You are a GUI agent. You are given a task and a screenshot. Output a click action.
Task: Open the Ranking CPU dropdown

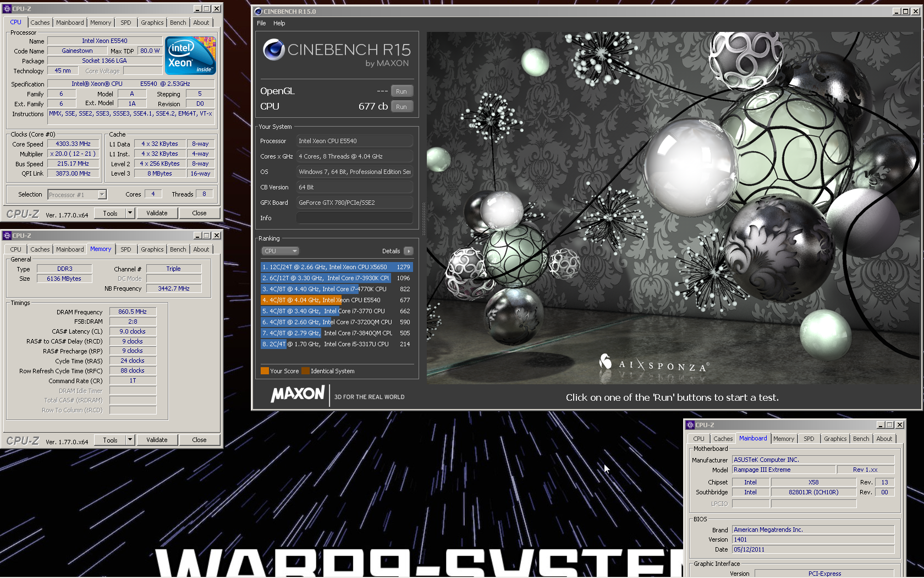coord(280,251)
